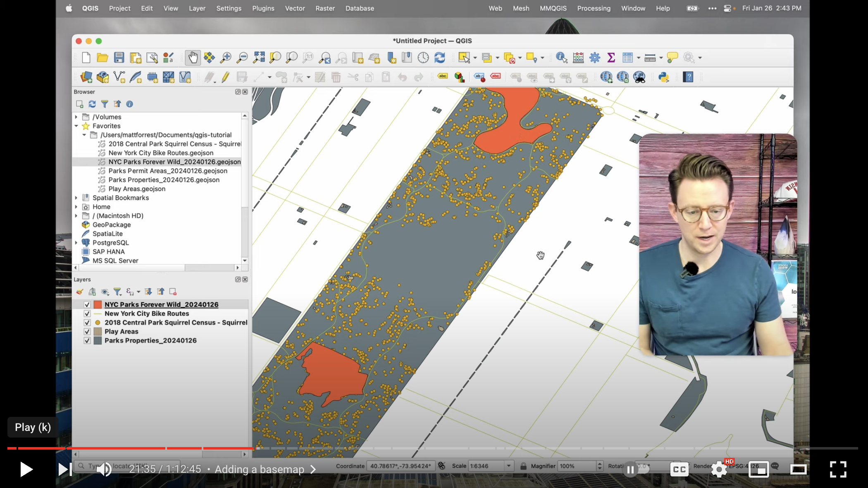Click the Zoom Out magnifier tool
This screenshot has width=868, height=488.
pyautogui.click(x=242, y=57)
